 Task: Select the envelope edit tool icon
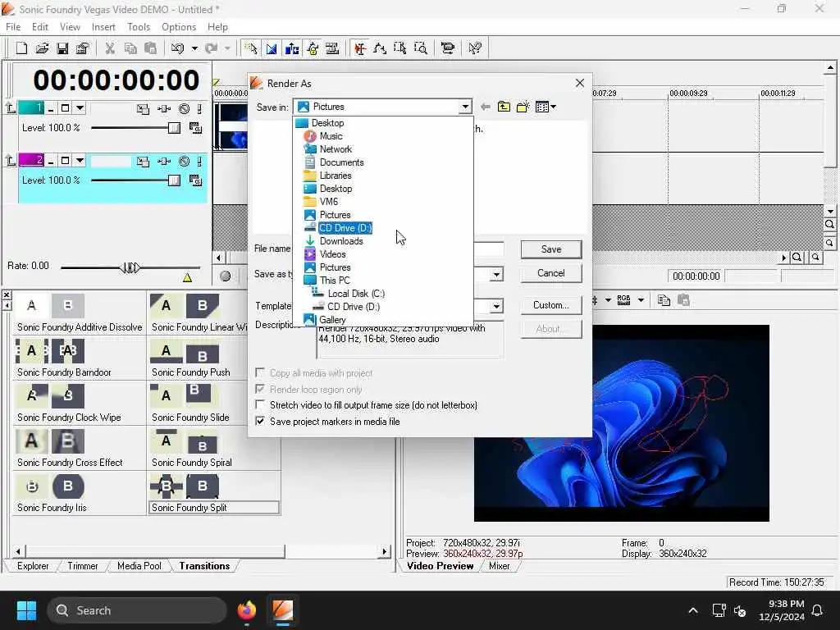tap(380, 48)
